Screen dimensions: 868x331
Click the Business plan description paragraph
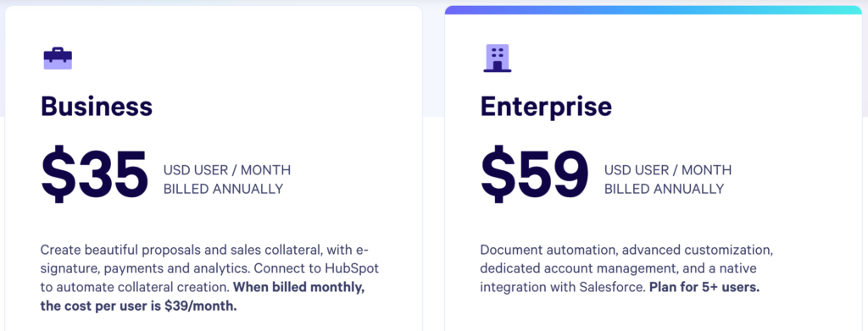[x=209, y=278]
